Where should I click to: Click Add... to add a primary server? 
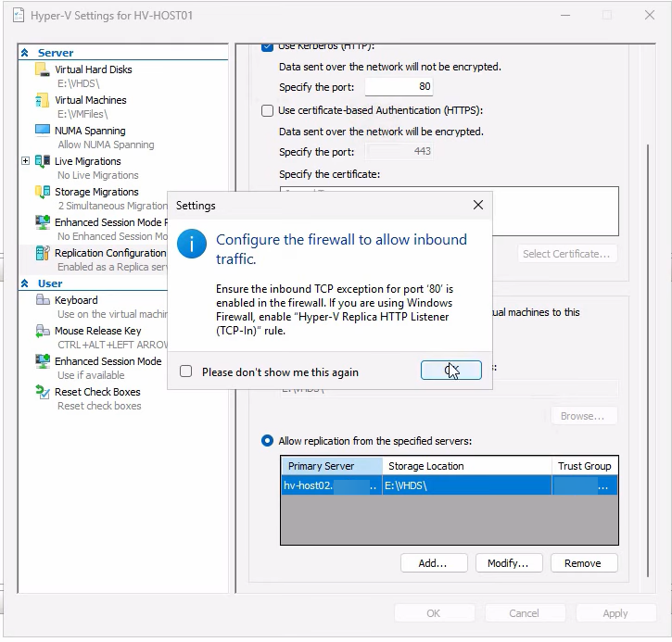[x=434, y=563]
